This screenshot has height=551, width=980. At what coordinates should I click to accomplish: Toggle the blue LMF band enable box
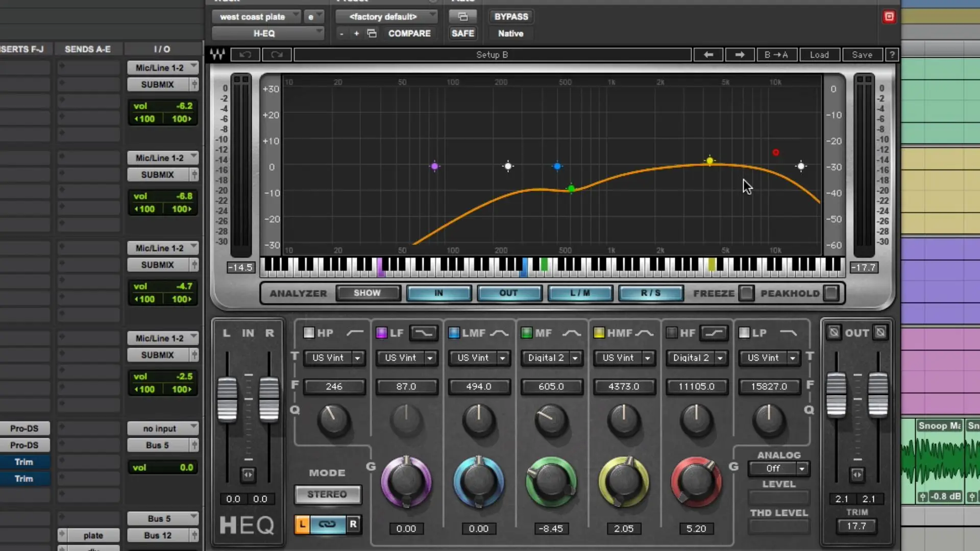[454, 333]
